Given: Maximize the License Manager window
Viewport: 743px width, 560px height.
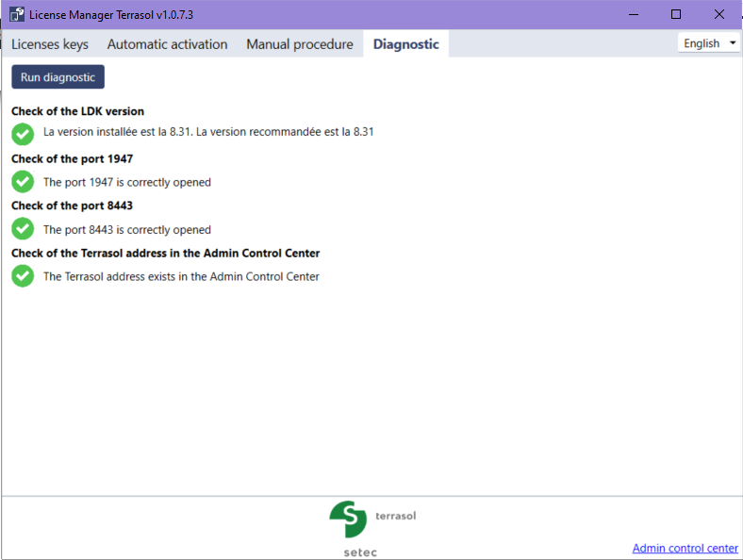Looking at the screenshot, I should coord(676,15).
